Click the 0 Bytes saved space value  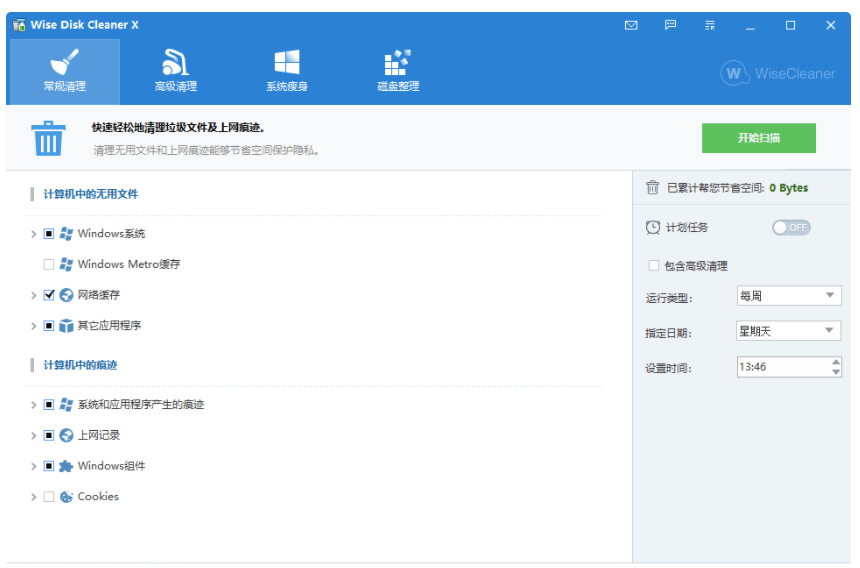pyautogui.click(x=789, y=188)
